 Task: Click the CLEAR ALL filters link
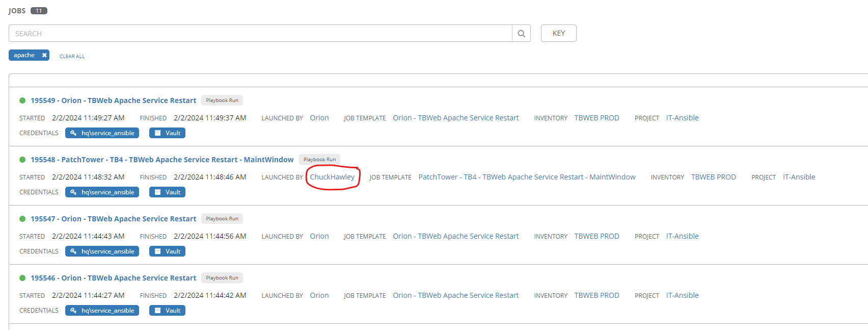(72, 57)
